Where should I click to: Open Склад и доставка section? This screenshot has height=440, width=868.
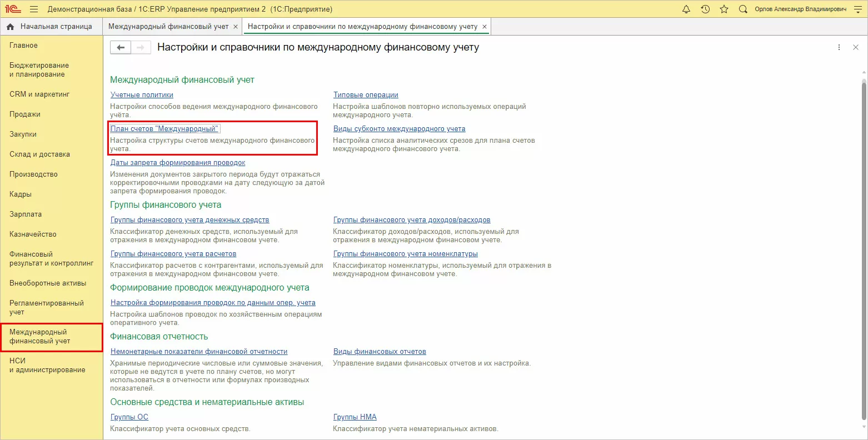(40, 154)
